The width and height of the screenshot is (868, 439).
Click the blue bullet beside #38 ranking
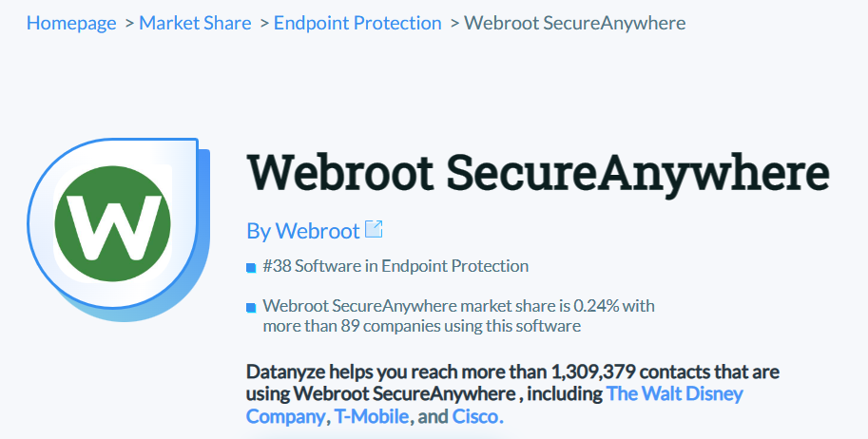pyautogui.click(x=251, y=268)
